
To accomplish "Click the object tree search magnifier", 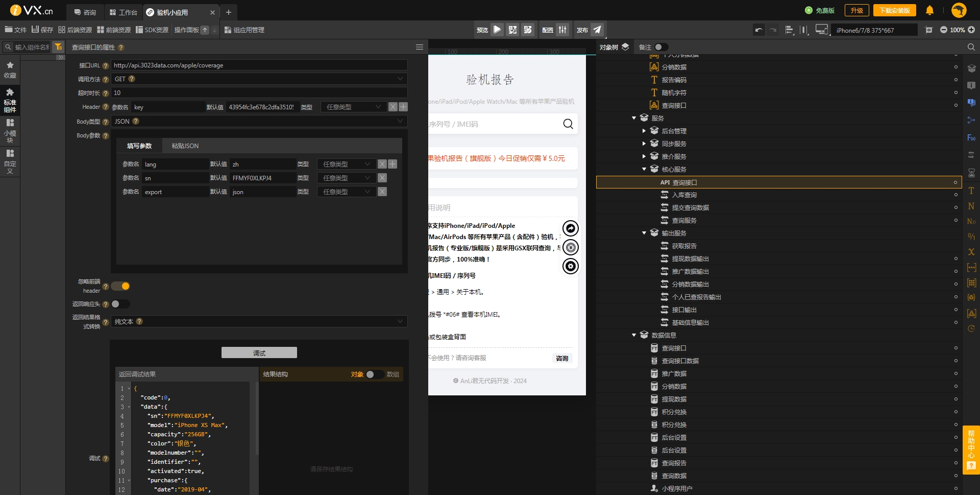I will pos(971,47).
